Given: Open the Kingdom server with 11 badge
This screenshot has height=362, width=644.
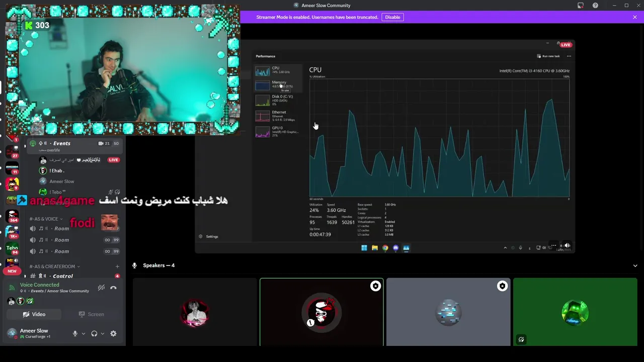Looking at the screenshot, I should click(12, 168).
